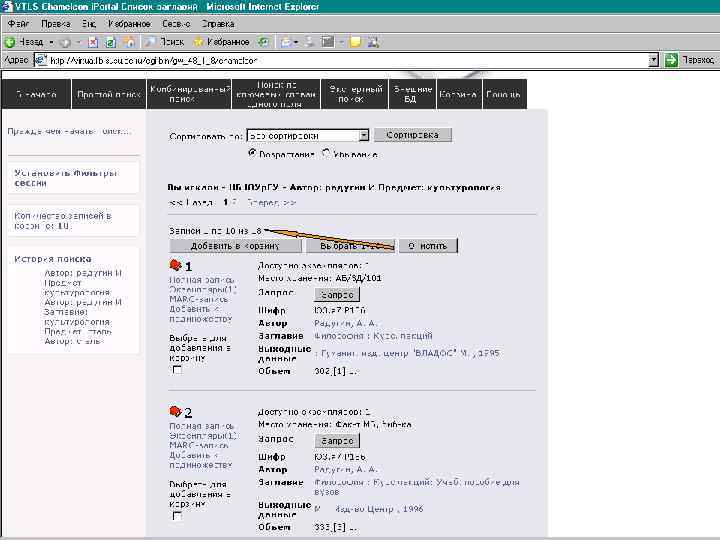
Task: Tick the basket checkbox for record 2
Action: (x=177, y=516)
